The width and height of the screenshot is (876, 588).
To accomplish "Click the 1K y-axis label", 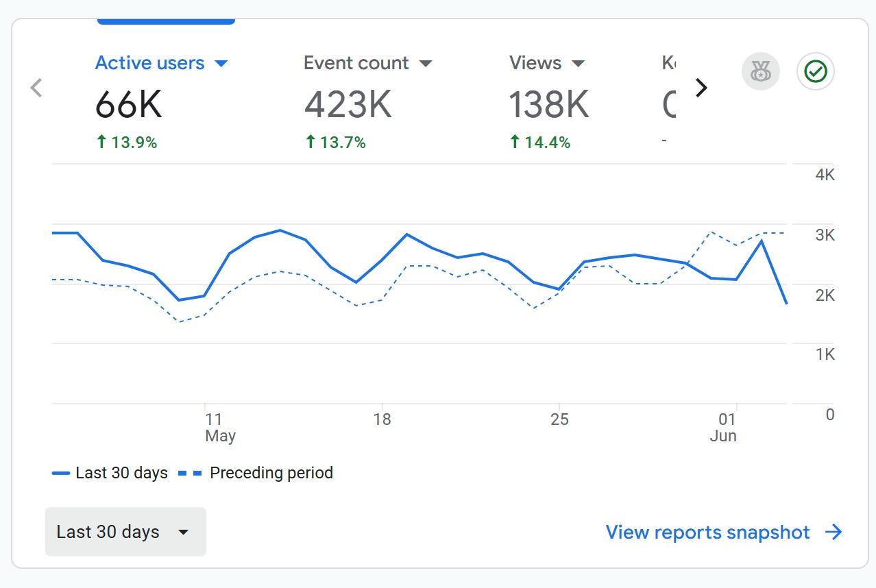I will coord(825,354).
